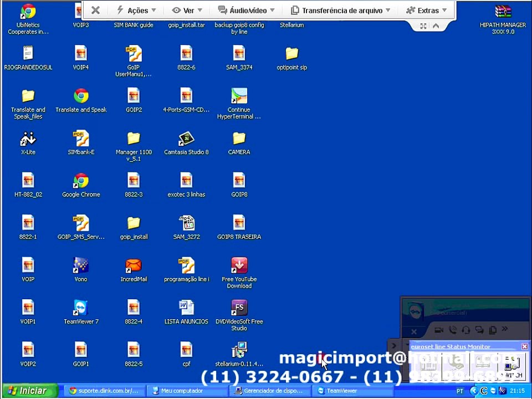Launch DVDVideoSoft Free Studio icon
Viewport: 532px width, 399px height.
tap(239, 308)
